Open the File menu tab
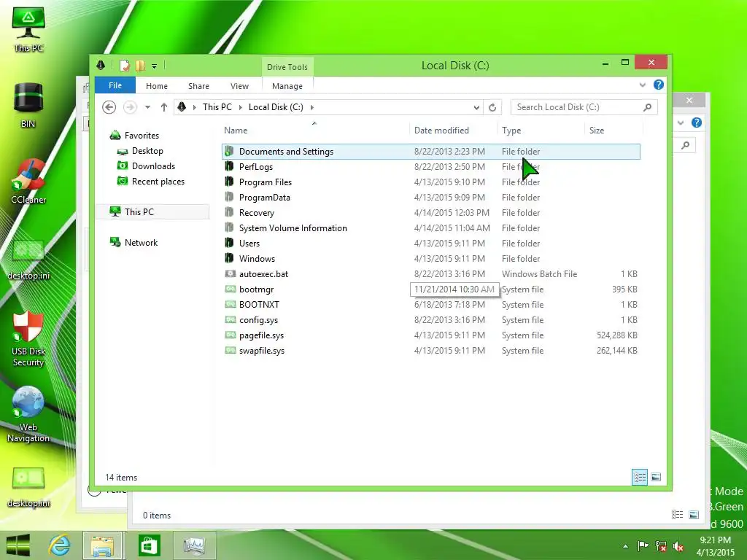747x560 pixels. click(115, 85)
